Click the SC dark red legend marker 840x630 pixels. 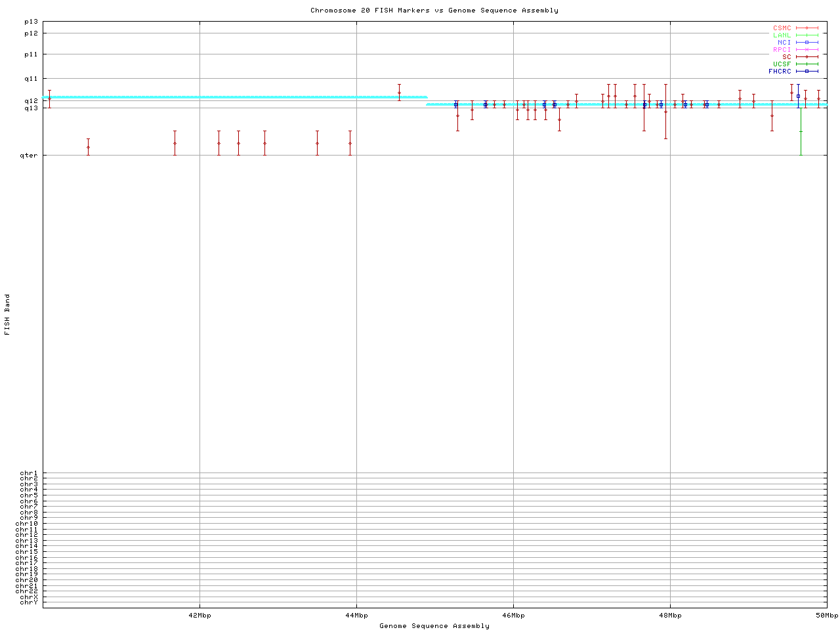click(807, 57)
